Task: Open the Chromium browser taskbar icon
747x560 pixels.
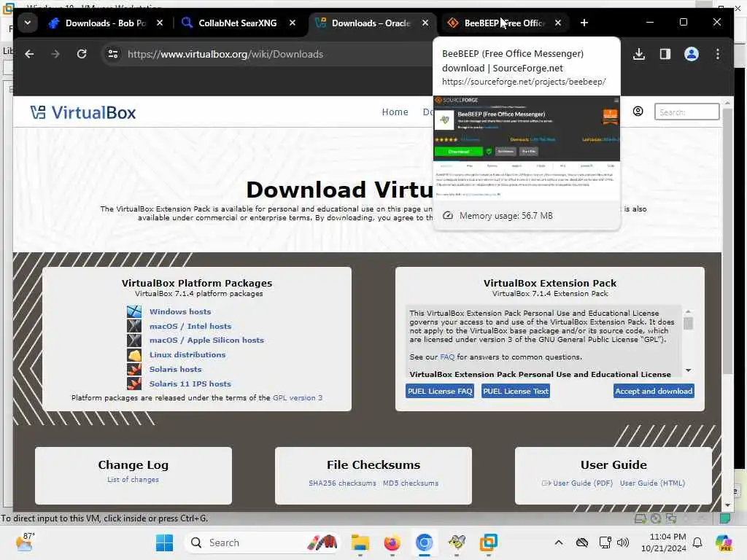Action: [x=424, y=542]
